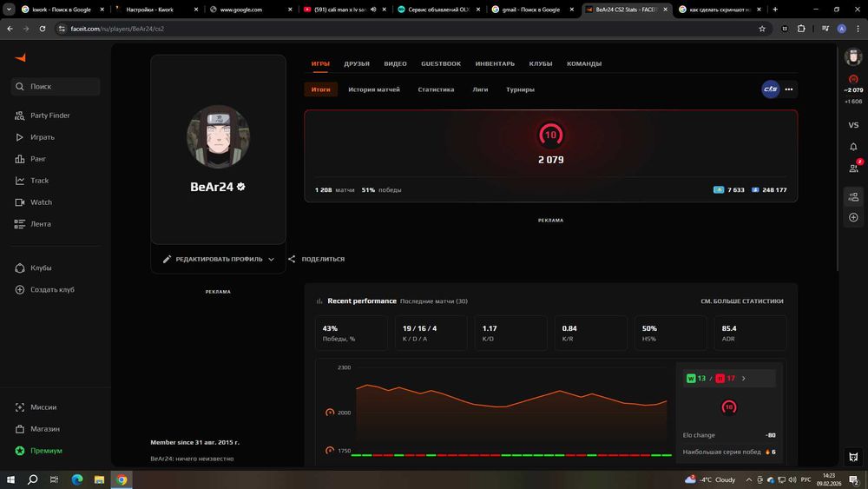Expand the Редактировать профиль dropdown arrow

(x=271, y=259)
